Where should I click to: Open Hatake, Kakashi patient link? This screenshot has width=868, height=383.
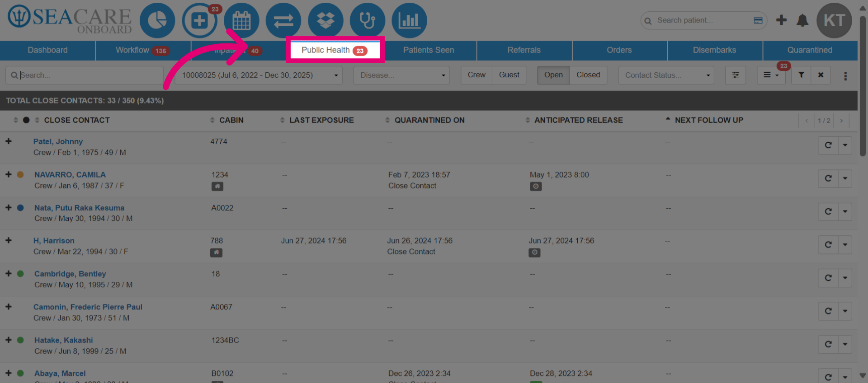pyautogui.click(x=64, y=340)
